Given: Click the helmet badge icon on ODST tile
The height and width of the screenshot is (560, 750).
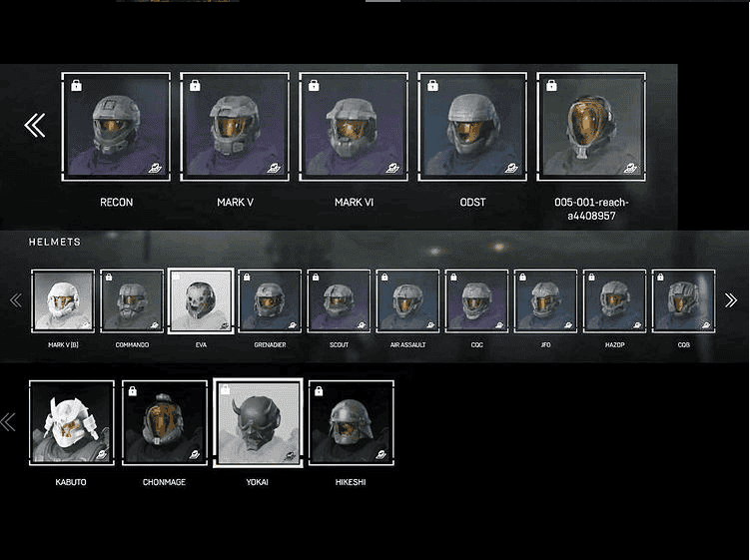Looking at the screenshot, I should click(511, 168).
